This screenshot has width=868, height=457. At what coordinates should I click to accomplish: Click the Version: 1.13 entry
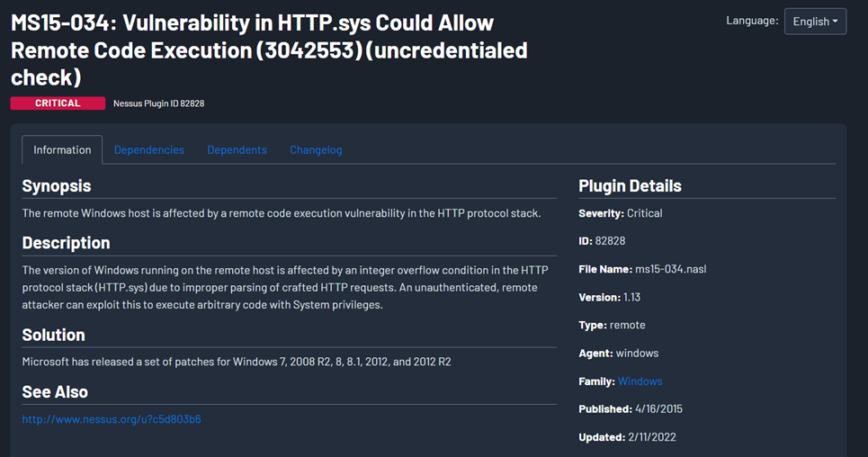coord(610,297)
